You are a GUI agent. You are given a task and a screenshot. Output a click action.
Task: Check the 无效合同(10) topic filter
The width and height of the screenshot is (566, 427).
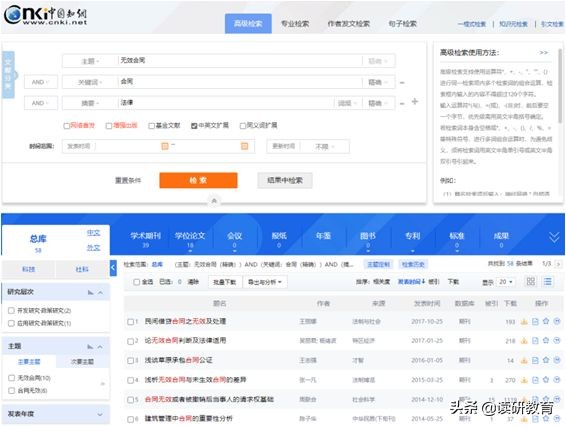[x=11, y=378]
